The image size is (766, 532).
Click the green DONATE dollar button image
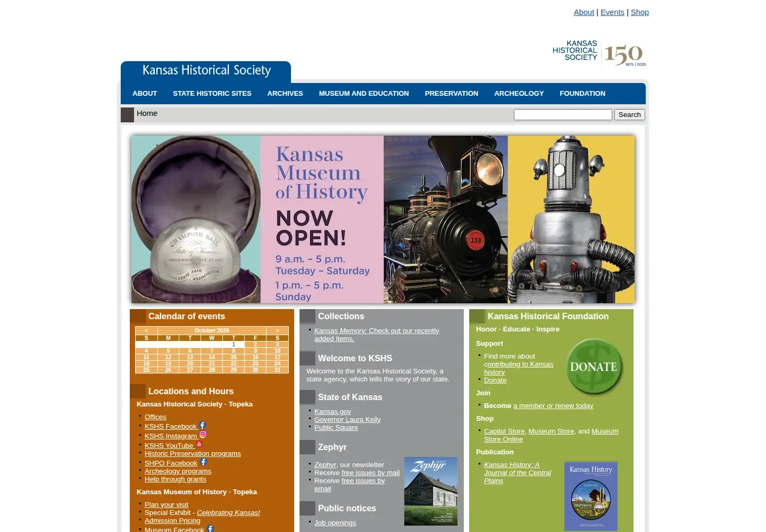(594, 367)
